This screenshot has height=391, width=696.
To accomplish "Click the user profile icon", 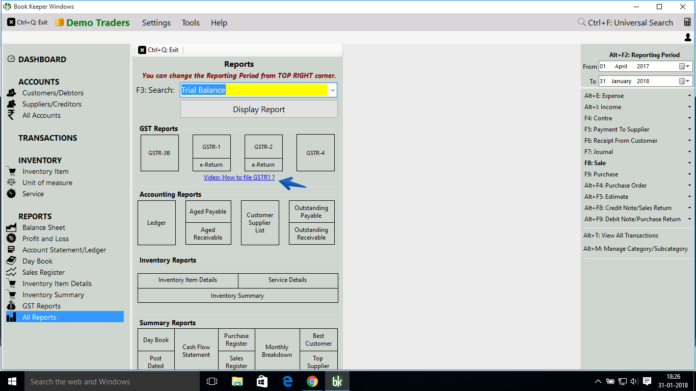I will point(688,37).
